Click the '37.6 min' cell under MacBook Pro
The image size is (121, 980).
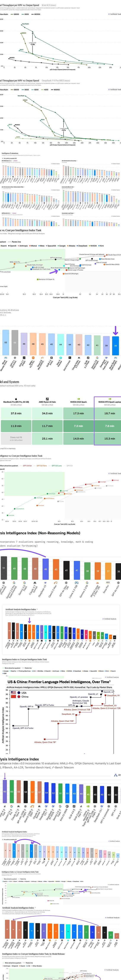[x=16, y=414]
